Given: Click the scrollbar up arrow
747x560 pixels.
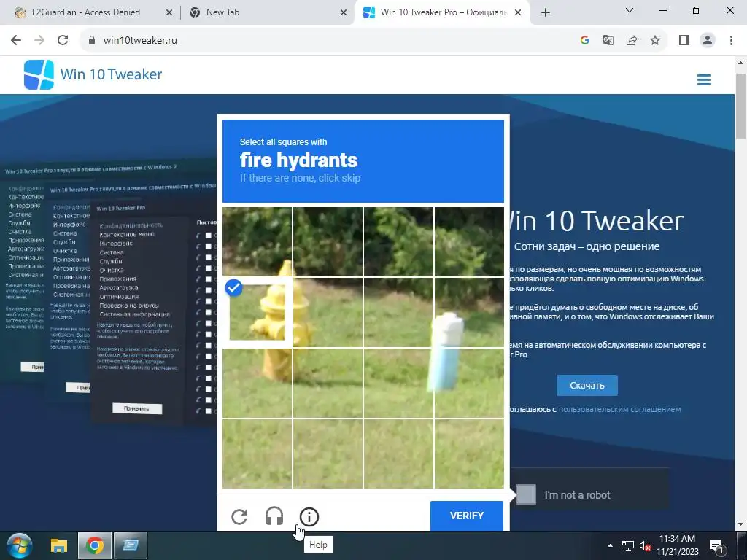Looking at the screenshot, I should (x=741, y=63).
